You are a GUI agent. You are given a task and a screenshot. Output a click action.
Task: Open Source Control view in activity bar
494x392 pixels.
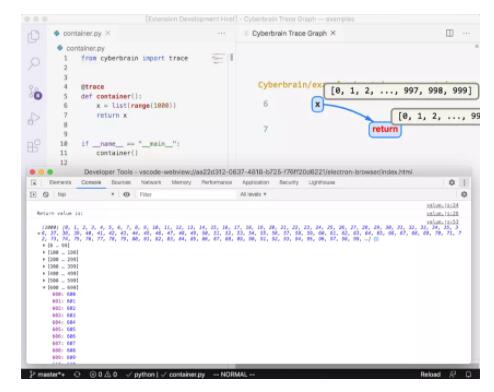(x=35, y=92)
